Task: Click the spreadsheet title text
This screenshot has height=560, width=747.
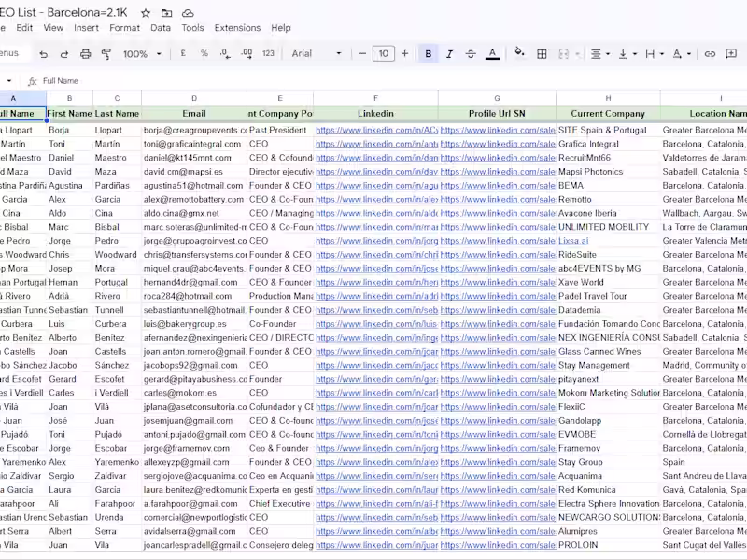Action: click(63, 12)
